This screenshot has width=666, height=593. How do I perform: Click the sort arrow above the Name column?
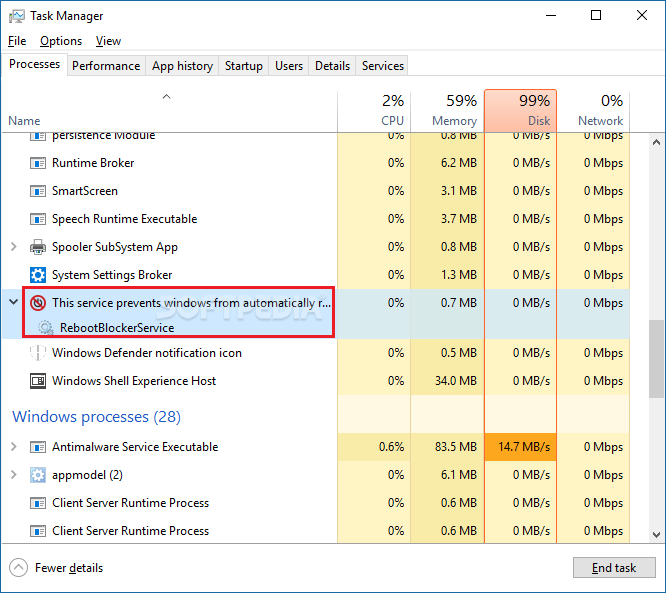(166, 96)
